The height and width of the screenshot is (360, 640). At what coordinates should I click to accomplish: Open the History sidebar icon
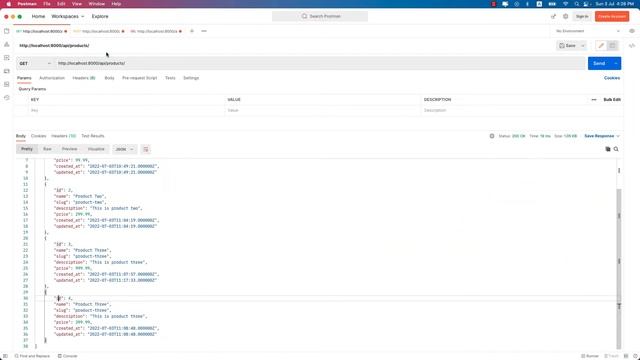7,98
